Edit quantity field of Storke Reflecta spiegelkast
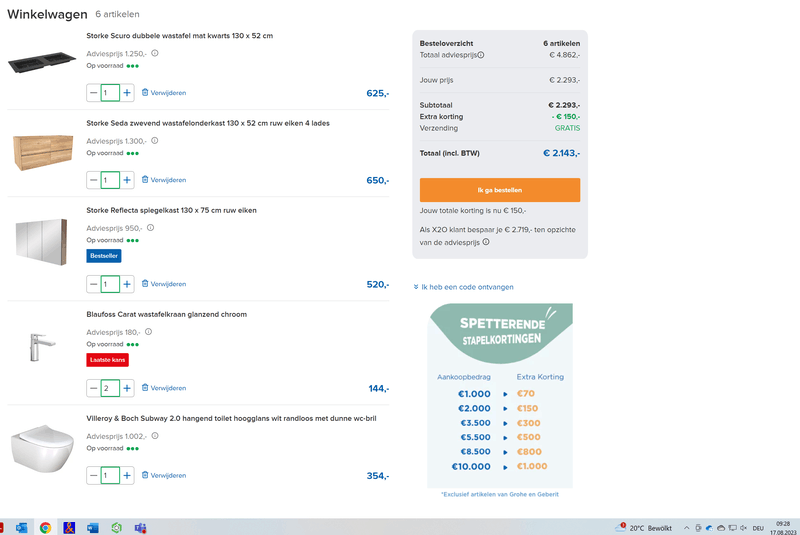This screenshot has width=800, height=535. pyautogui.click(x=110, y=284)
